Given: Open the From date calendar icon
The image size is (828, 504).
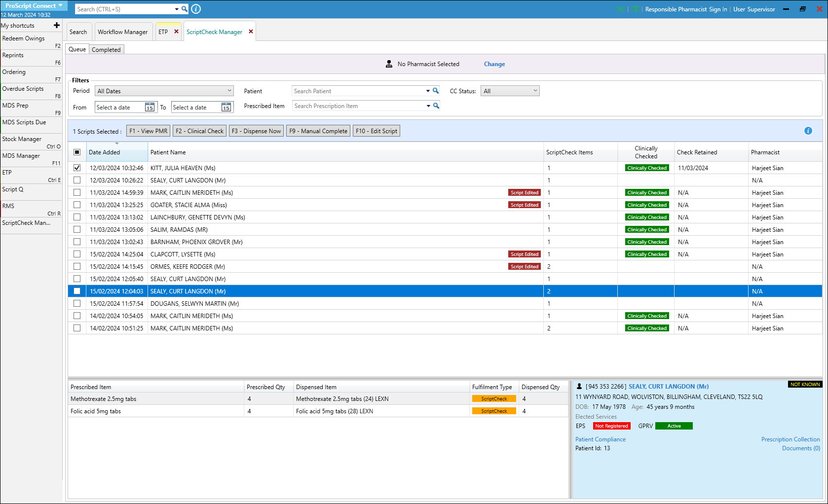Looking at the screenshot, I should tap(150, 108).
